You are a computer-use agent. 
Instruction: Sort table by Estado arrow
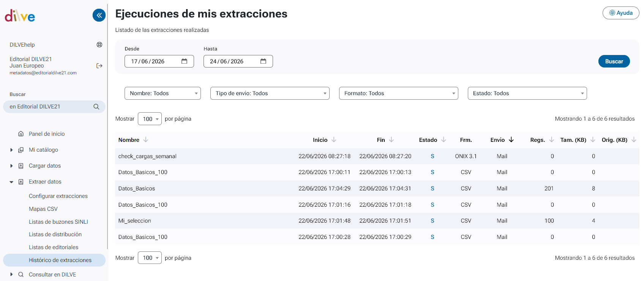(444, 140)
